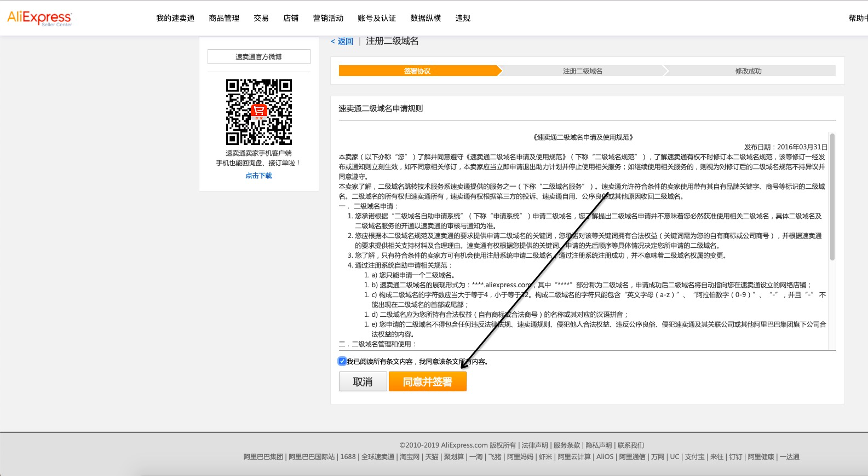Open the 飞猪 footer link
This screenshot has height=476, width=868.
click(x=495, y=457)
